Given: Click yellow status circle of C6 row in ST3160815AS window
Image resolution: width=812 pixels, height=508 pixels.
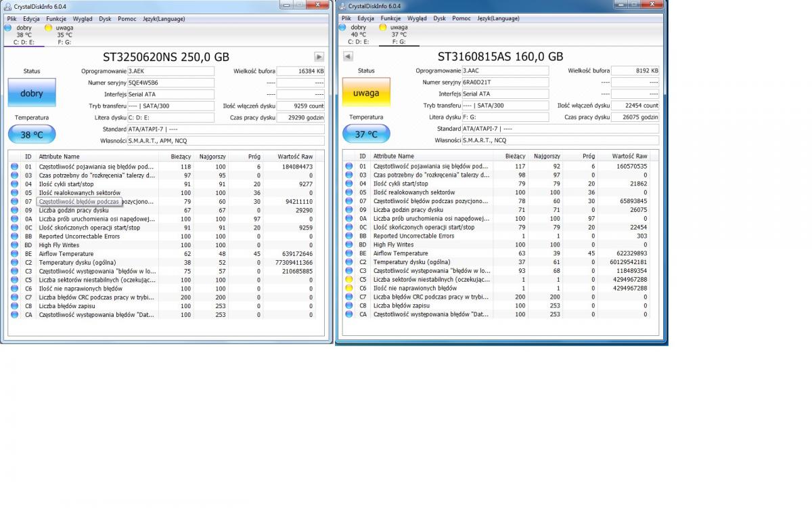Looking at the screenshot, I should [349, 288].
